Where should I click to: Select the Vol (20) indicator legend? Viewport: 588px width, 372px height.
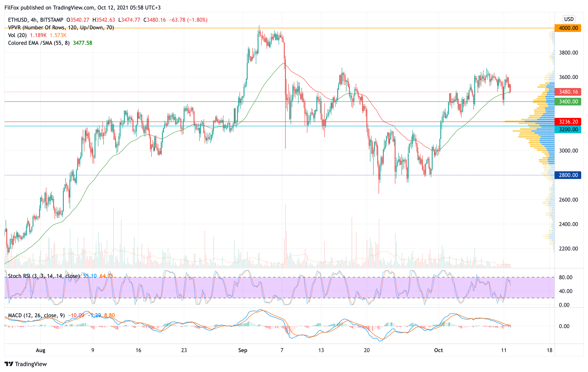pos(17,35)
